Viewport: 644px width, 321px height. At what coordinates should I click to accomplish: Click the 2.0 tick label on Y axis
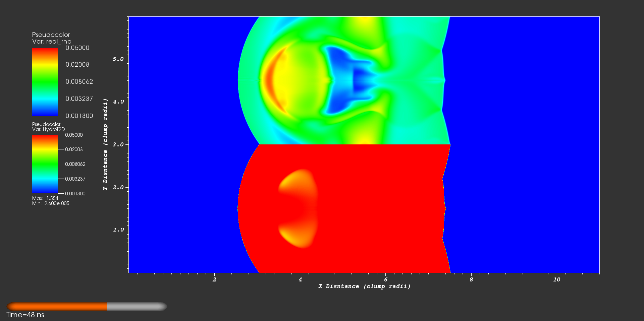[118, 188]
